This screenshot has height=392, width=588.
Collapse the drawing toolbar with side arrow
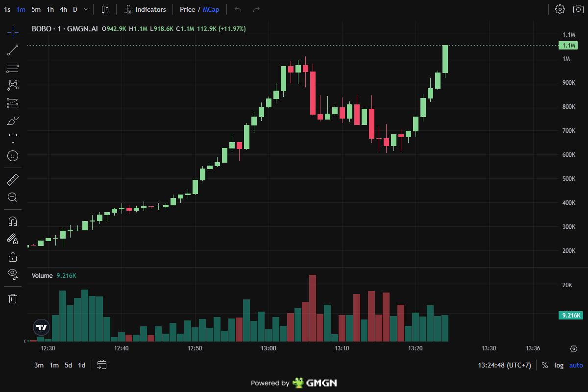point(25,341)
